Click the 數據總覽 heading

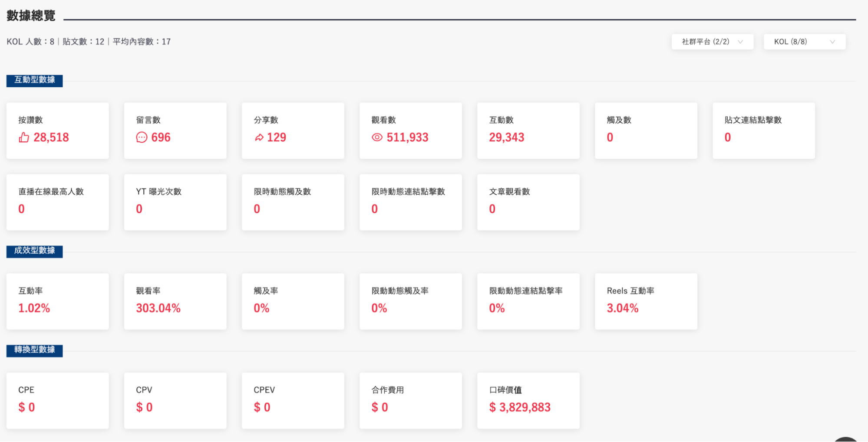[x=31, y=16]
